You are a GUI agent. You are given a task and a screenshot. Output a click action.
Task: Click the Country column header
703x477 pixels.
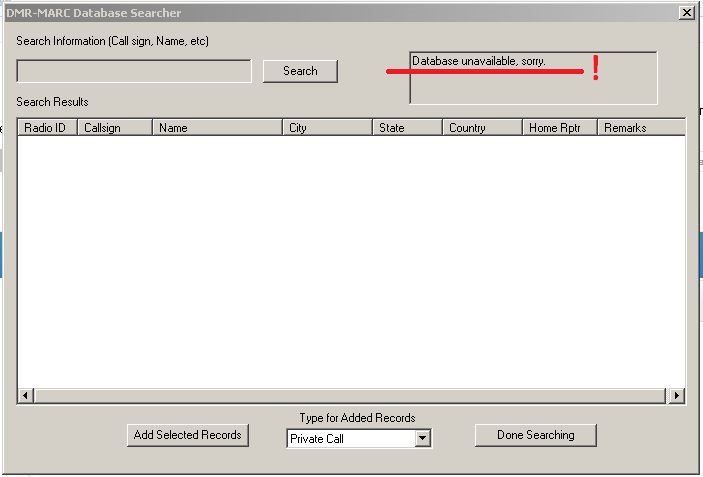(x=482, y=128)
